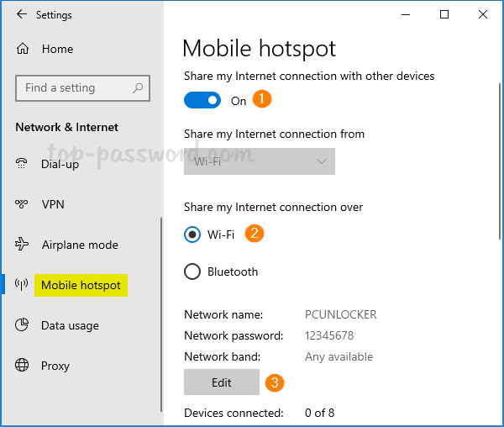
Task: Open Data usage settings
Action: click(x=70, y=326)
